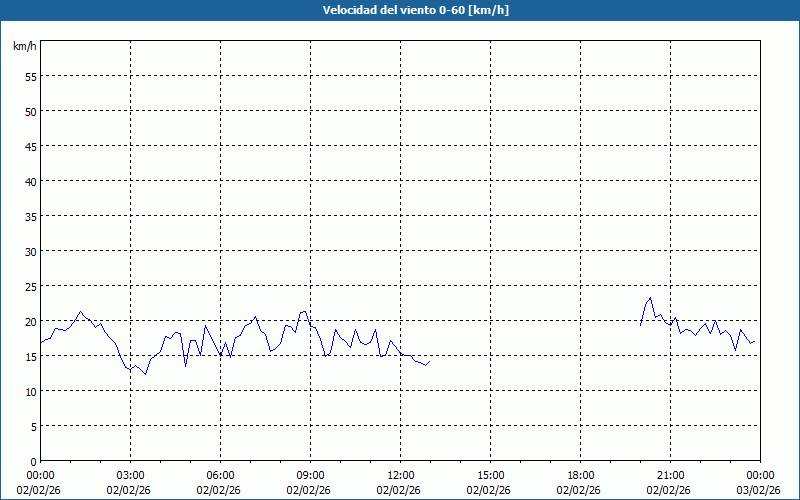Click the 03/02/26 date label

[x=760, y=489]
